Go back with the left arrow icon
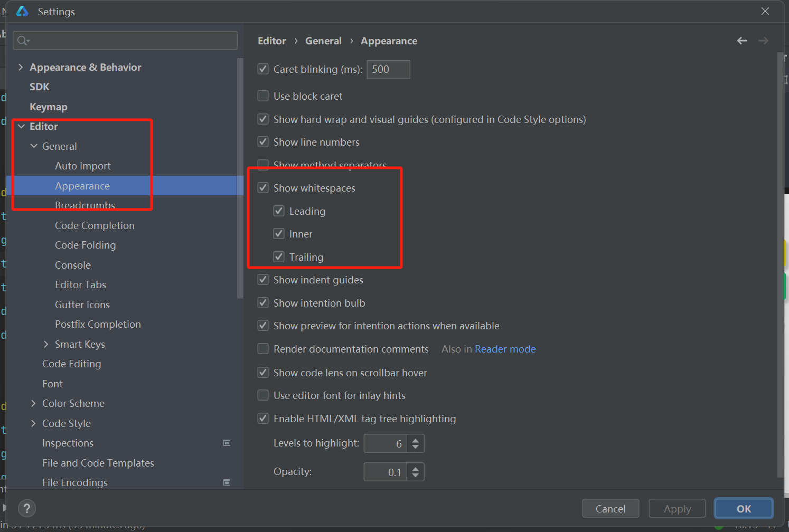The height and width of the screenshot is (532, 789). click(x=742, y=41)
